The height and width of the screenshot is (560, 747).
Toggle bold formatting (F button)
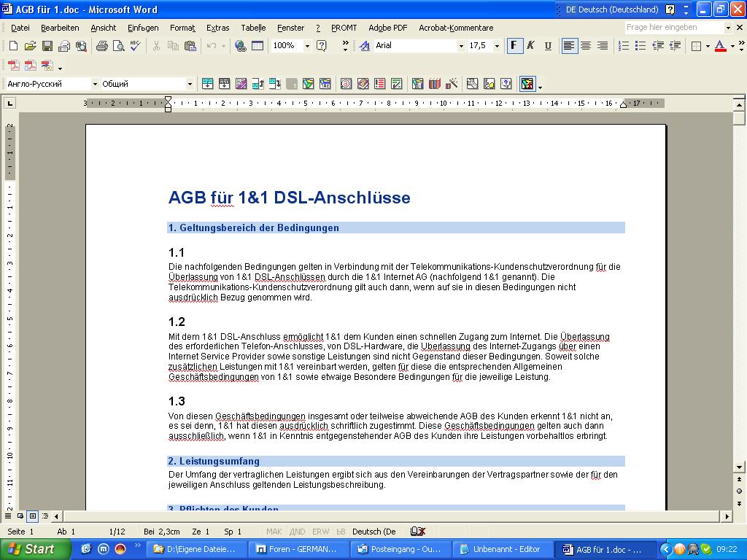(514, 46)
